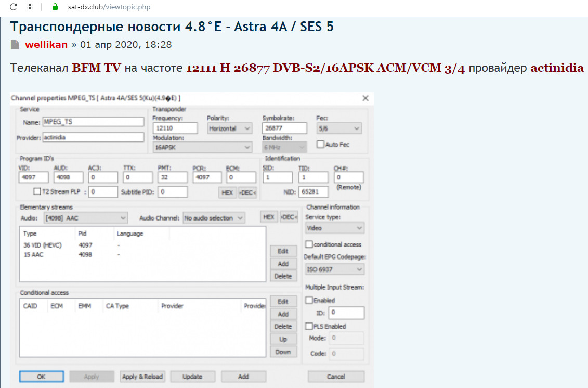Click the SID field
This screenshot has width=588, height=388.
pyautogui.click(x=278, y=177)
